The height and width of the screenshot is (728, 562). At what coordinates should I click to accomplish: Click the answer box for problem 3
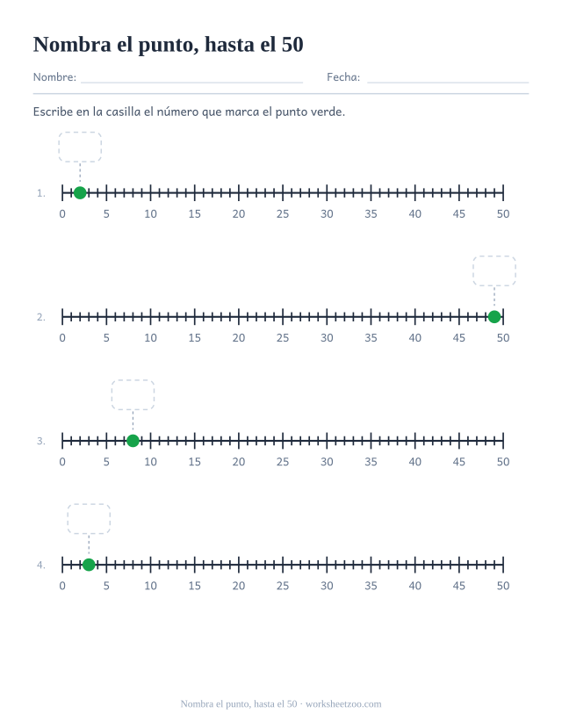coord(133,394)
